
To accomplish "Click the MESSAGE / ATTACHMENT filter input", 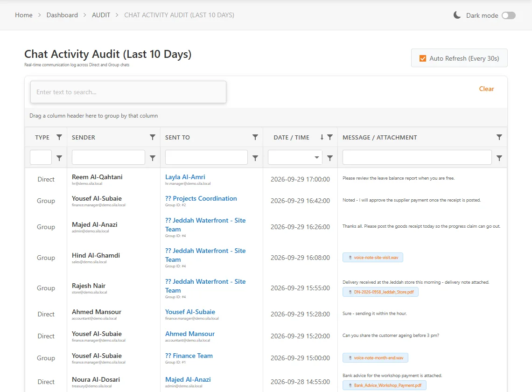I will pyautogui.click(x=417, y=157).
